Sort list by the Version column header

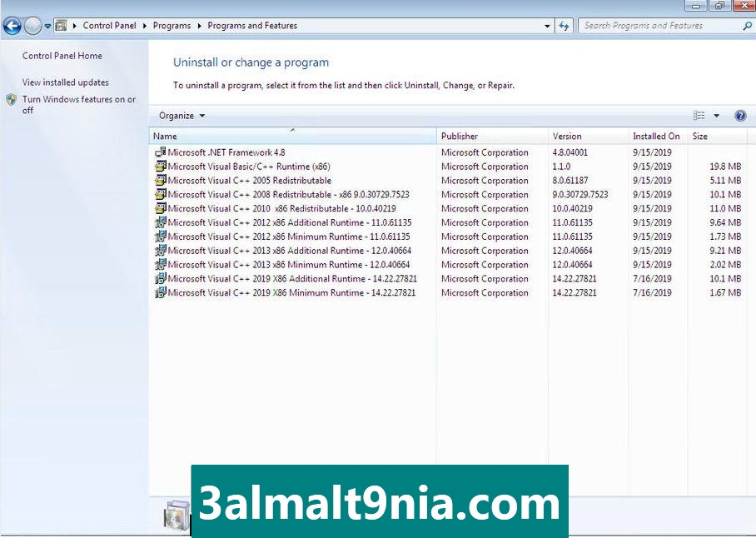point(589,136)
